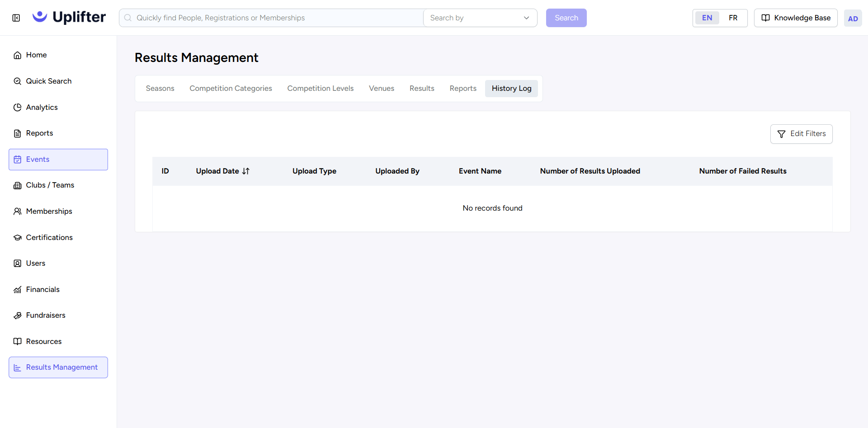This screenshot has height=428, width=868.
Task: Open the Seasons tab
Action: coord(160,89)
